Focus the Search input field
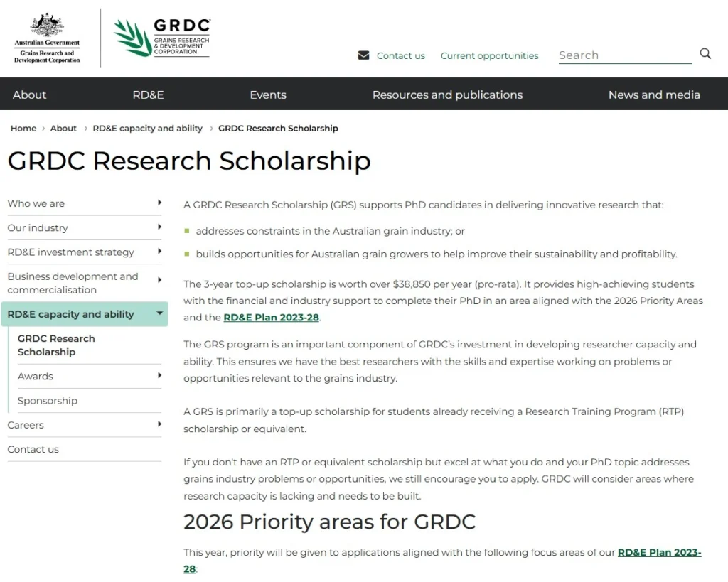Image resolution: width=728 pixels, height=582 pixels. point(624,55)
